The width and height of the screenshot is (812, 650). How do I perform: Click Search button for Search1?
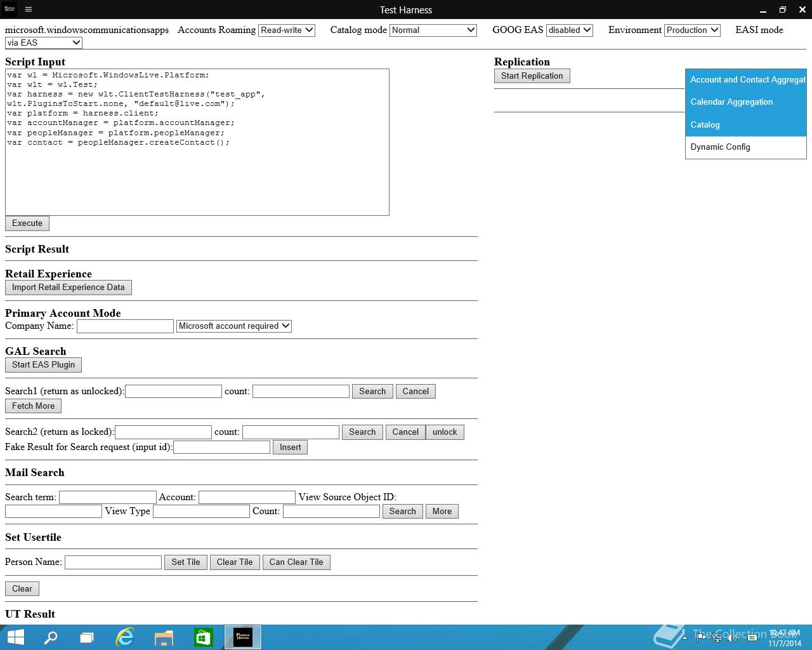[372, 392]
